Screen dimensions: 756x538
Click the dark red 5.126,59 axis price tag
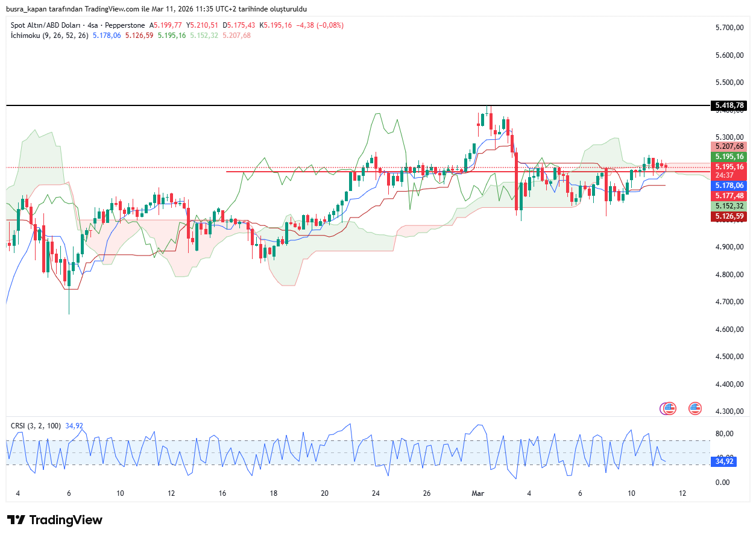[729, 216]
